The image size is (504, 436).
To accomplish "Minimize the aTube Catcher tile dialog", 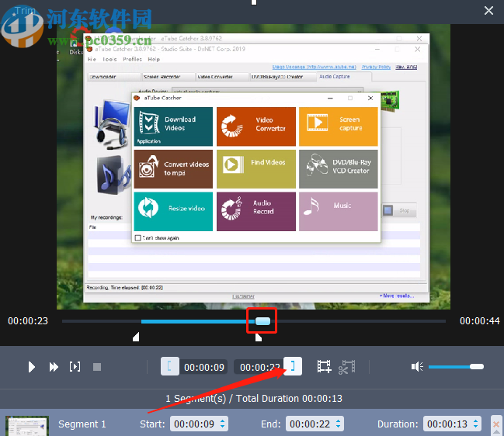I will 330,99.
